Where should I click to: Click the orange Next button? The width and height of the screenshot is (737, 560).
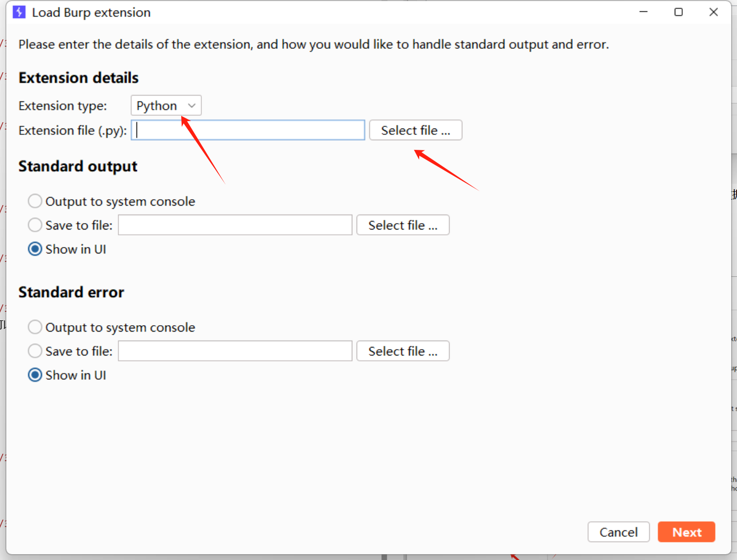[x=687, y=532]
